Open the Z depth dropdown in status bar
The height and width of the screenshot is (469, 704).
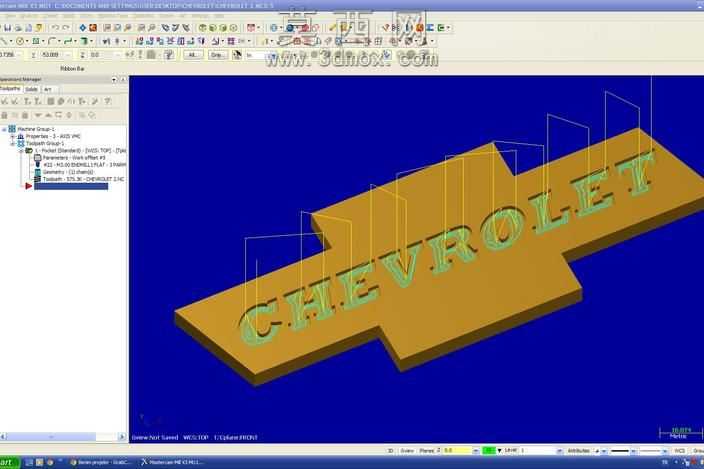(x=475, y=451)
